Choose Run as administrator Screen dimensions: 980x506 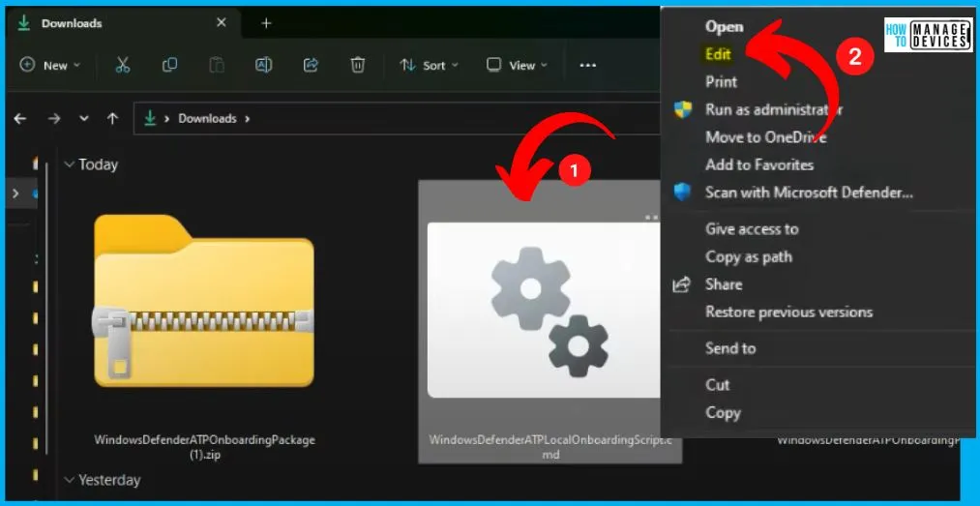coord(774,109)
